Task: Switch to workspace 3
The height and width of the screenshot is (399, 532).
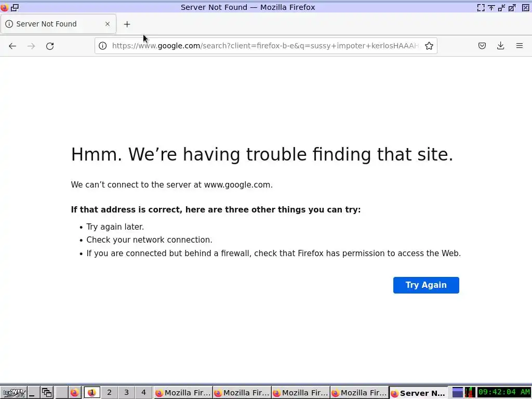Action: [x=126, y=393]
